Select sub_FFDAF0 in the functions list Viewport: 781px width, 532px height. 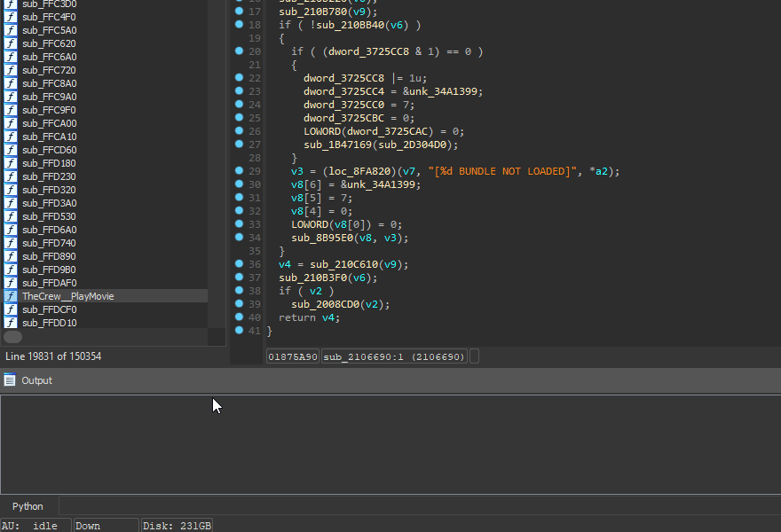(x=49, y=283)
